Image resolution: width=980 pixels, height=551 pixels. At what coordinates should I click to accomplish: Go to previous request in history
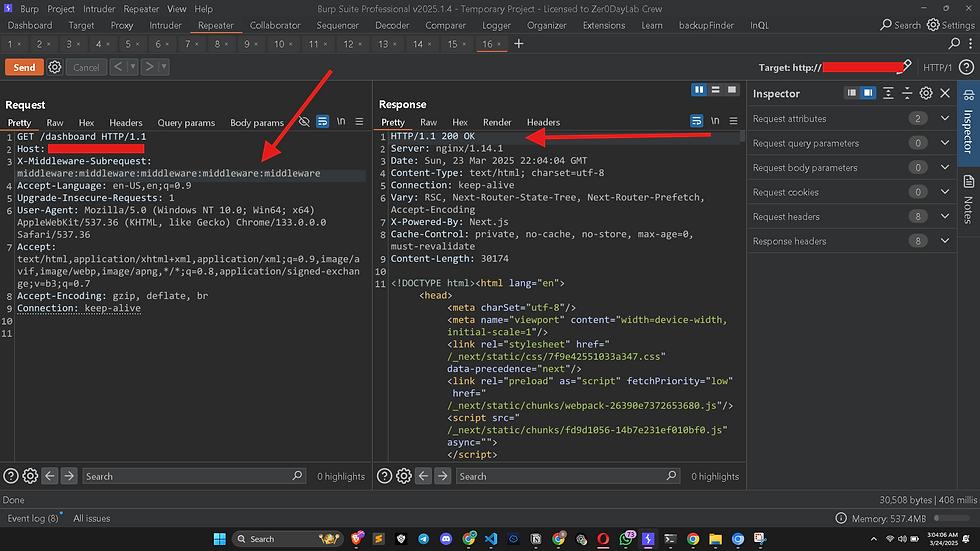pos(118,67)
